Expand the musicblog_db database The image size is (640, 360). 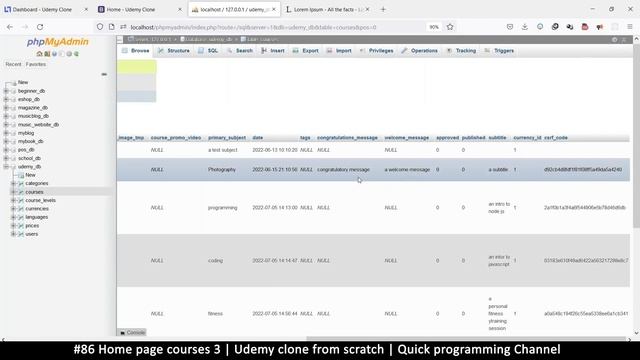[6, 116]
